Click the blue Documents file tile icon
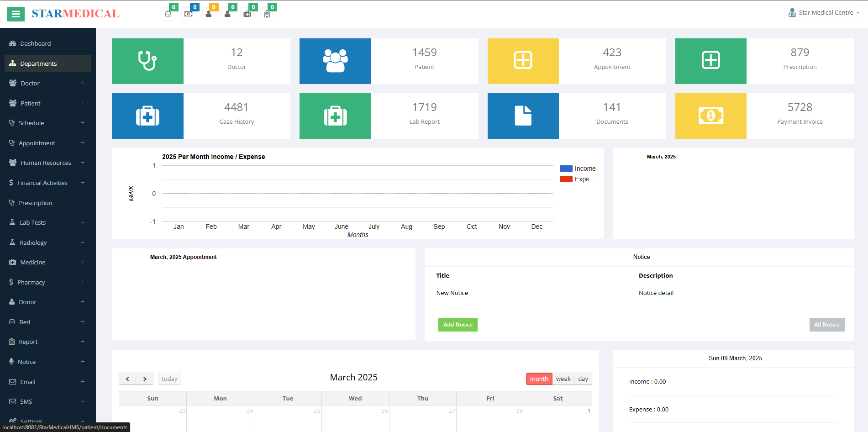This screenshot has width=868, height=432. tap(523, 116)
